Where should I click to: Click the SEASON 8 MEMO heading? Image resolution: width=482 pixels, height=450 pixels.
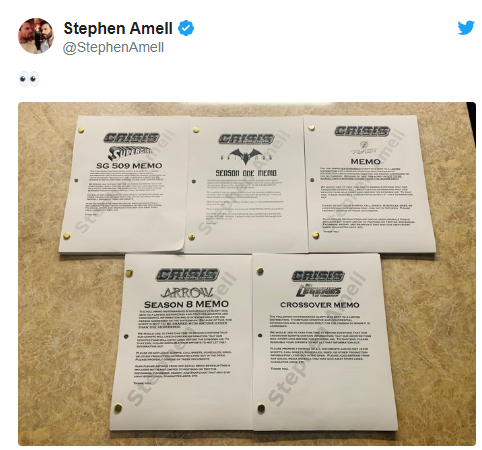click(186, 304)
